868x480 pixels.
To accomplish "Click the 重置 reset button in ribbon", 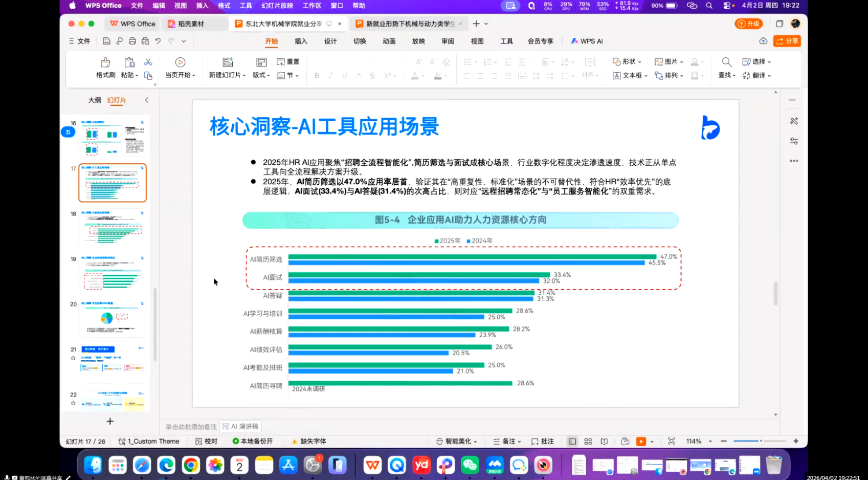I will point(288,62).
